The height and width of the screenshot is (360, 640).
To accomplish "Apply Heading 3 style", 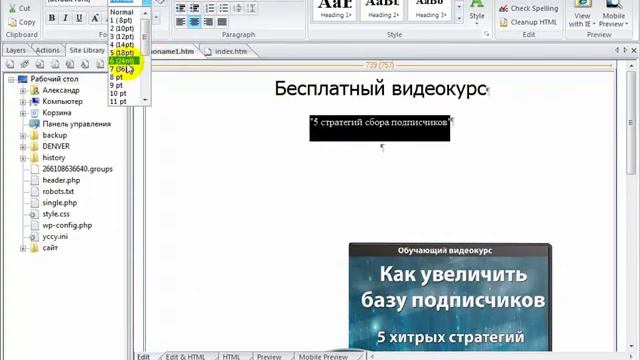I will (x=430, y=10).
